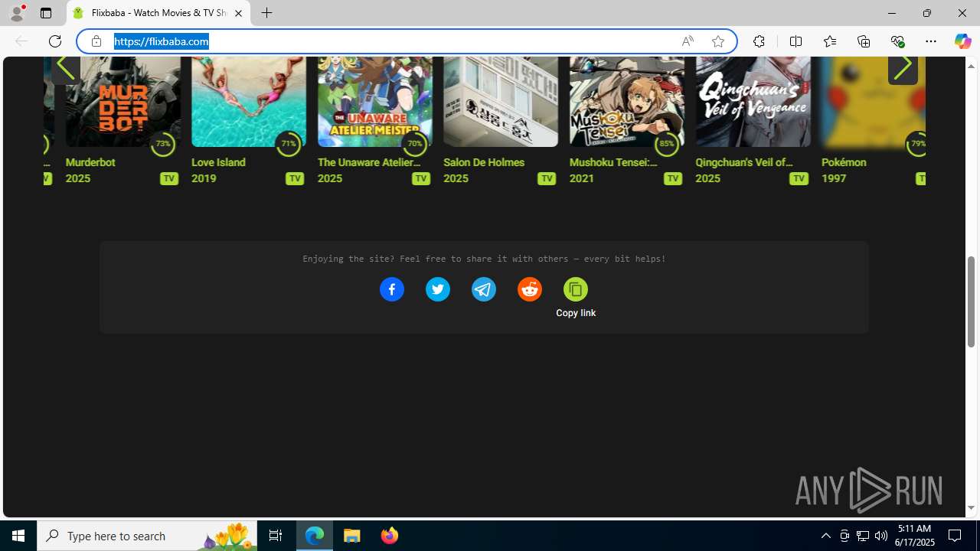Open the user profile icon
The width and height of the screenshot is (980, 551).
pos(17,13)
